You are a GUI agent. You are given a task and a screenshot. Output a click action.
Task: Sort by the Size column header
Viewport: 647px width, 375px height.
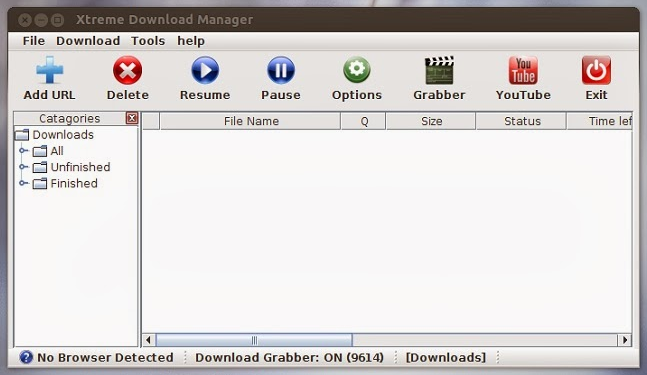pyautogui.click(x=431, y=121)
